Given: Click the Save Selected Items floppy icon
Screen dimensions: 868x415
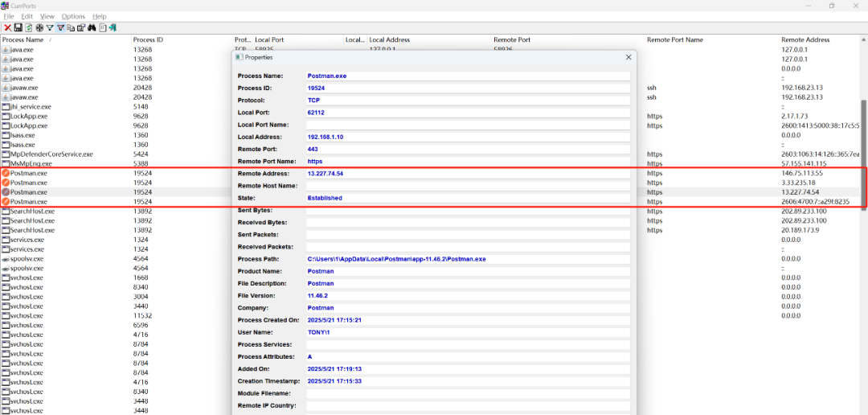Looking at the screenshot, I should pos(18,27).
